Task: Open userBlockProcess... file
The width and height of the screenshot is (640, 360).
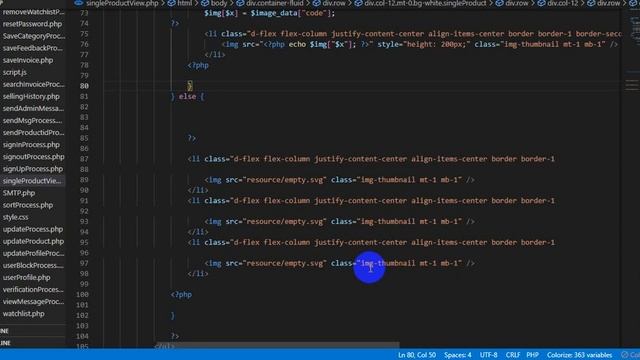Action: [x=33, y=265]
